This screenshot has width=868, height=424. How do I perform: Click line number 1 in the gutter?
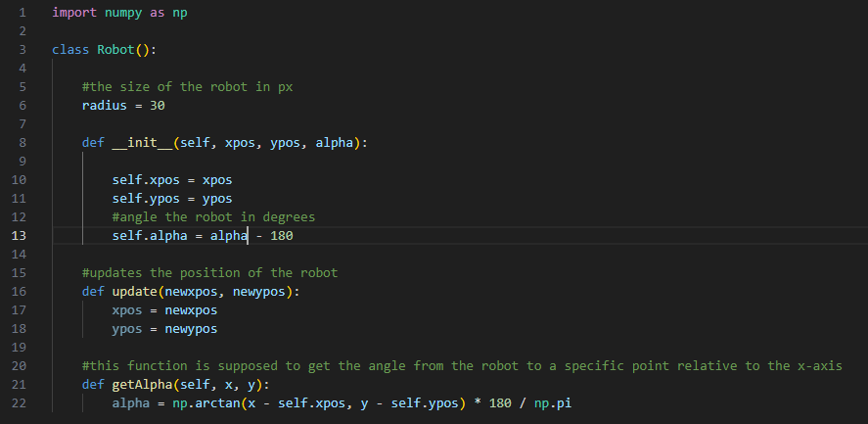click(x=23, y=13)
